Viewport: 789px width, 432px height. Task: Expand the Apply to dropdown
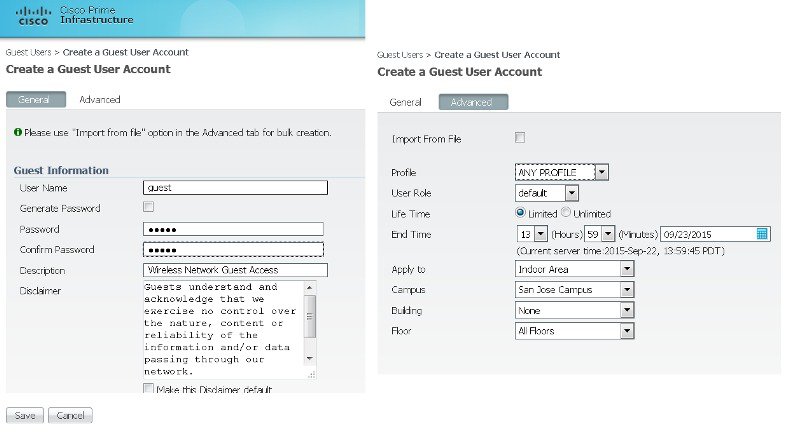coord(574,269)
